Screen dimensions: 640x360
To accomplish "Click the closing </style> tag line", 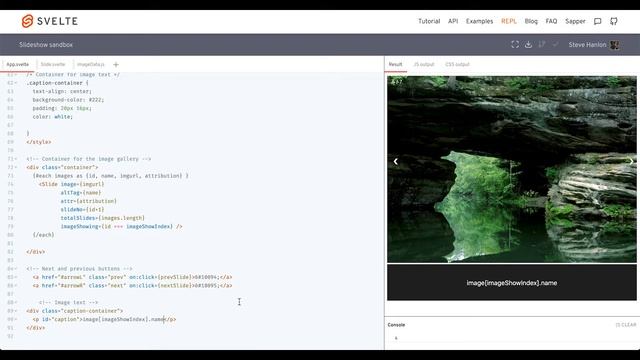I will 39,142.
